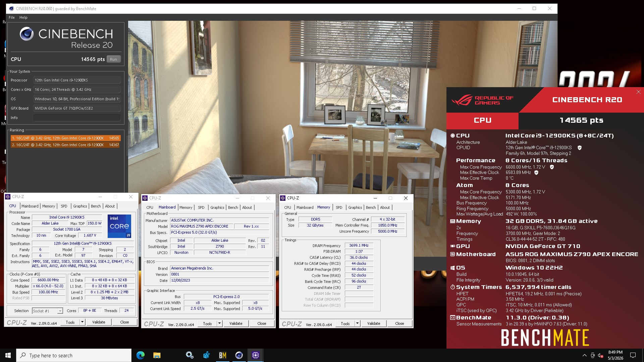Launch Microsoft Edge from the taskbar
The image size is (644, 362).
pos(140,355)
